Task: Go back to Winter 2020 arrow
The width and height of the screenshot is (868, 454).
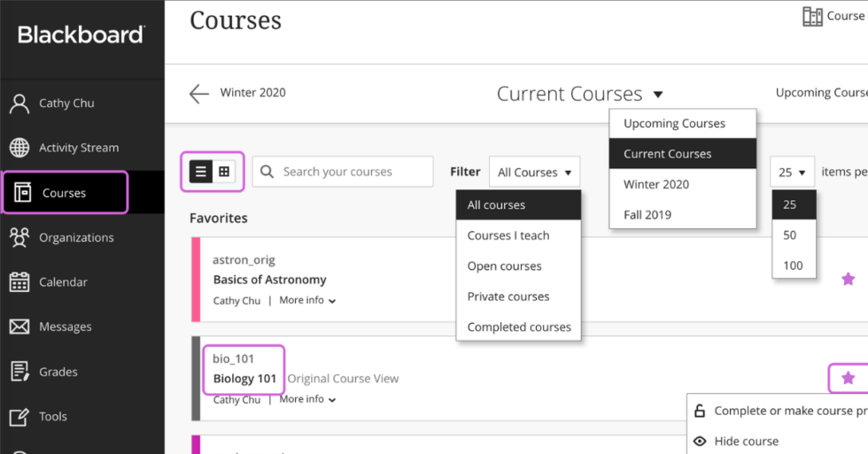Action: coord(199,93)
